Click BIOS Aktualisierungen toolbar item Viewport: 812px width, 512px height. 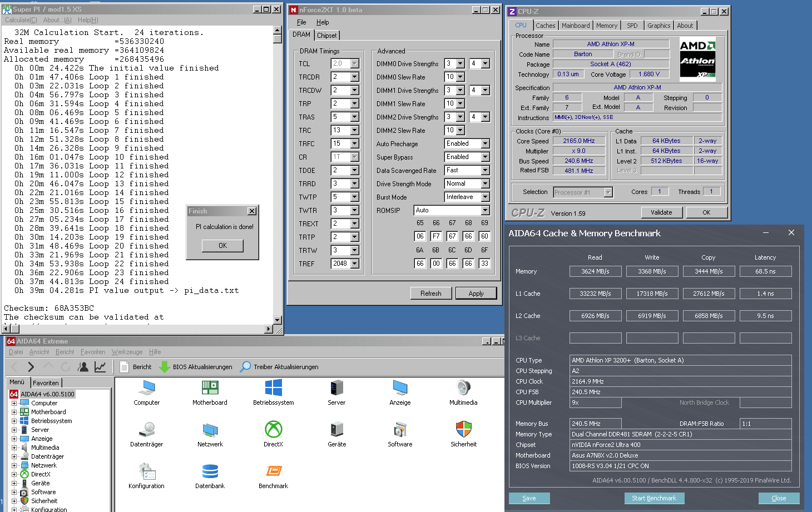coord(196,367)
